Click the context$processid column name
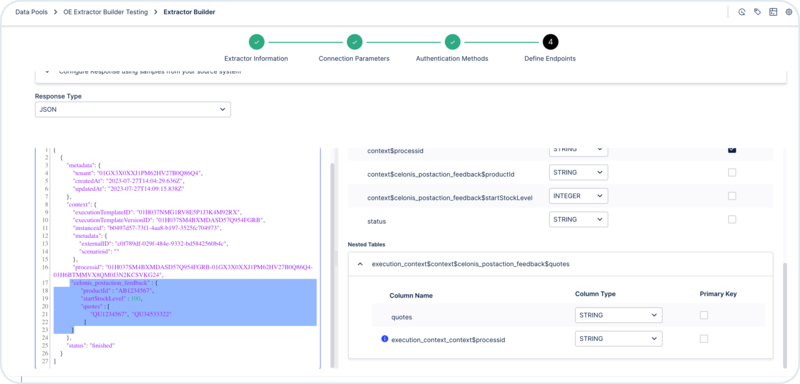 pyautogui.click(x=395, y=151)
